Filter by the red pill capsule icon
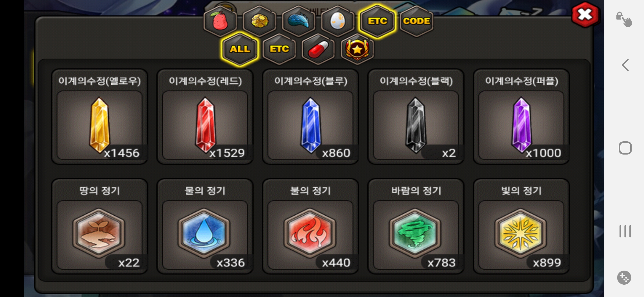This screenshot has width=644, height=297. pyautogui.click(x=318, y=49)
